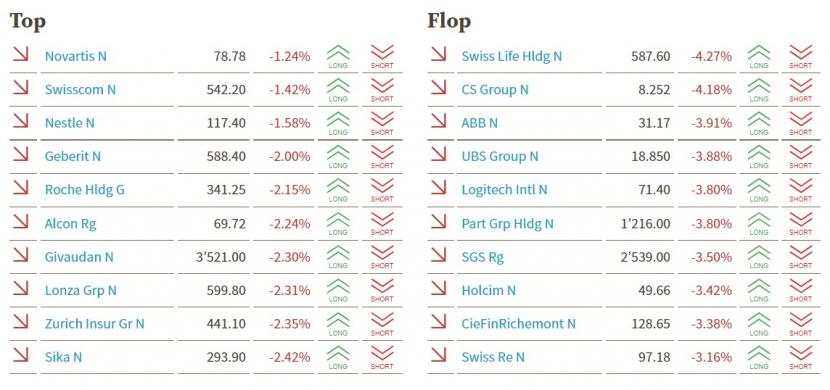Click the LONG icon for Novartis N
Viewport: 830px width, 390px height.
(x=338, y=57)
